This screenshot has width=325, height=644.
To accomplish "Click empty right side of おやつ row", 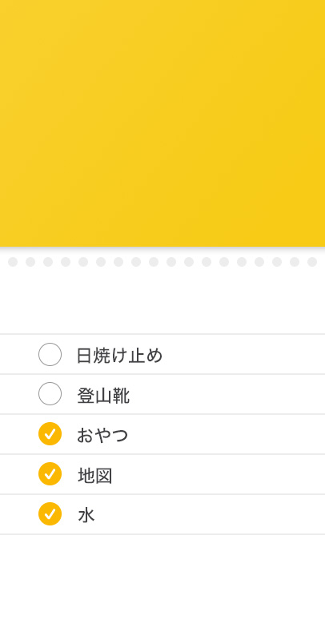I will [x=228, y=434].
